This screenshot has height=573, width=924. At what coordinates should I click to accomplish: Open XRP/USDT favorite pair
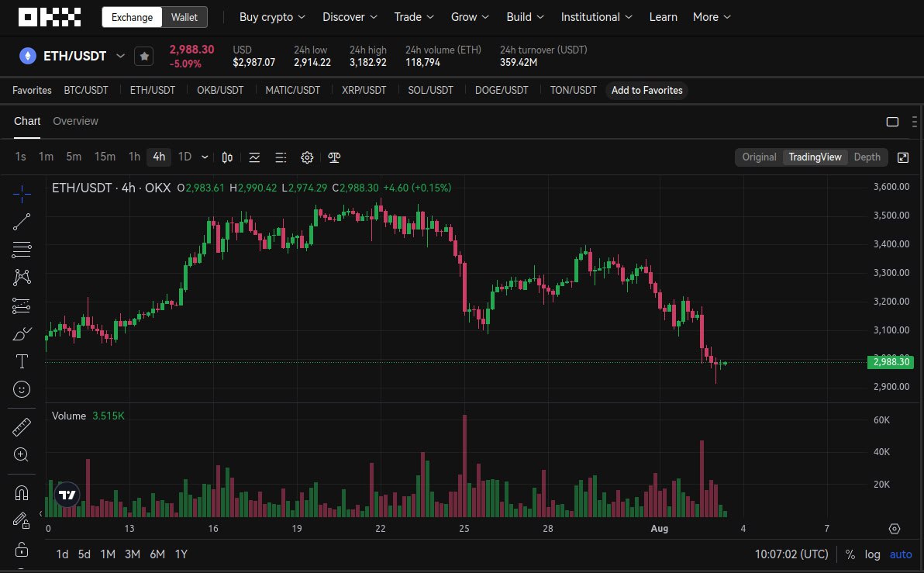364,90
